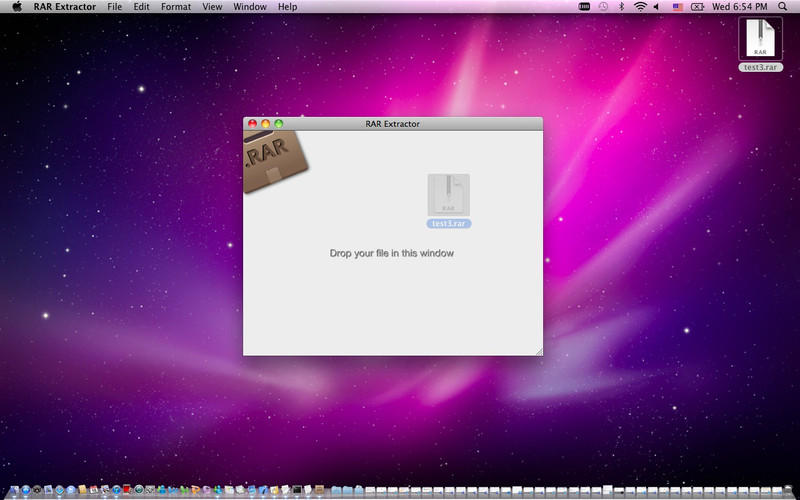Open the File menu
Viewport: 800px width, 500px height.
pyautogui.click(x=114, y=7)
